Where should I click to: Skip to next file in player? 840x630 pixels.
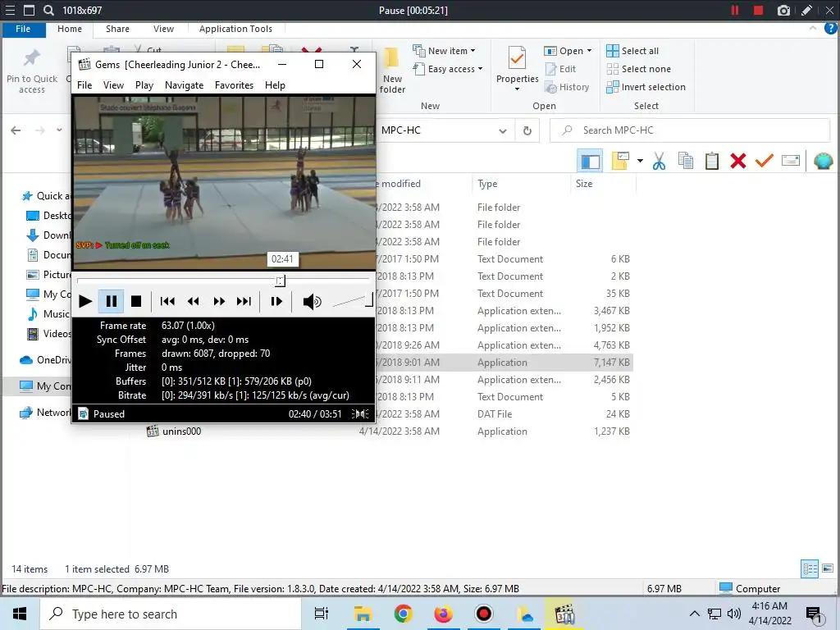tap(244, 301)
